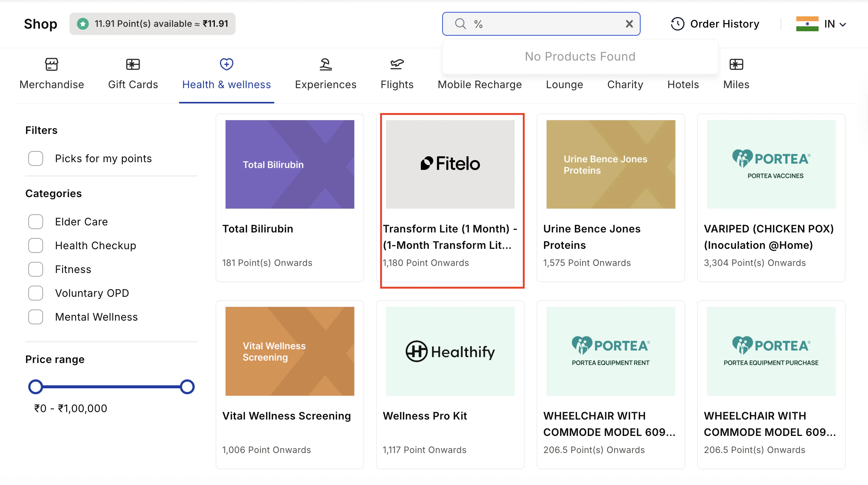This screenshot has height=485, width=868.
Task: Clear the search field with X
Action: [629, 24]
